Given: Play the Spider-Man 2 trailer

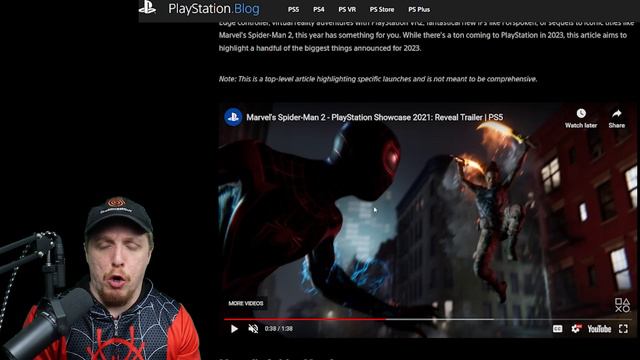Looking at the screenshot, I should point(234,329).
